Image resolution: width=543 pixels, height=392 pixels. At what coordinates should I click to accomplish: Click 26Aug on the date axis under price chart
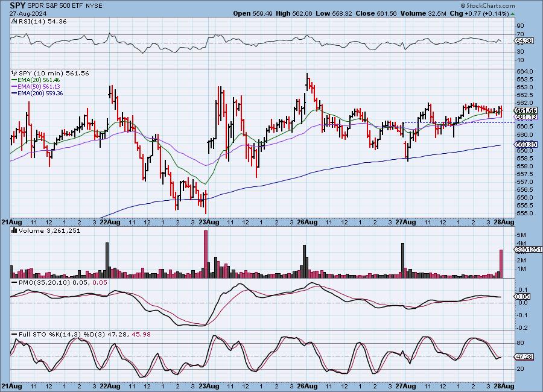click(x=308, y=222)
